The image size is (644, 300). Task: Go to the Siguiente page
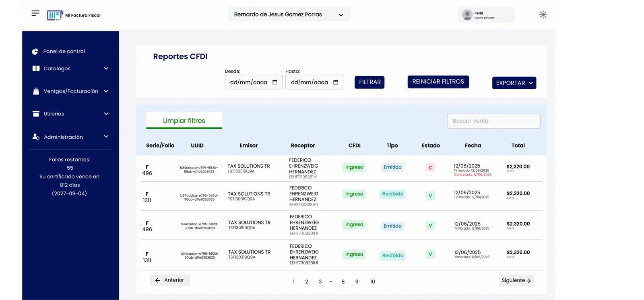click(516, 280)
